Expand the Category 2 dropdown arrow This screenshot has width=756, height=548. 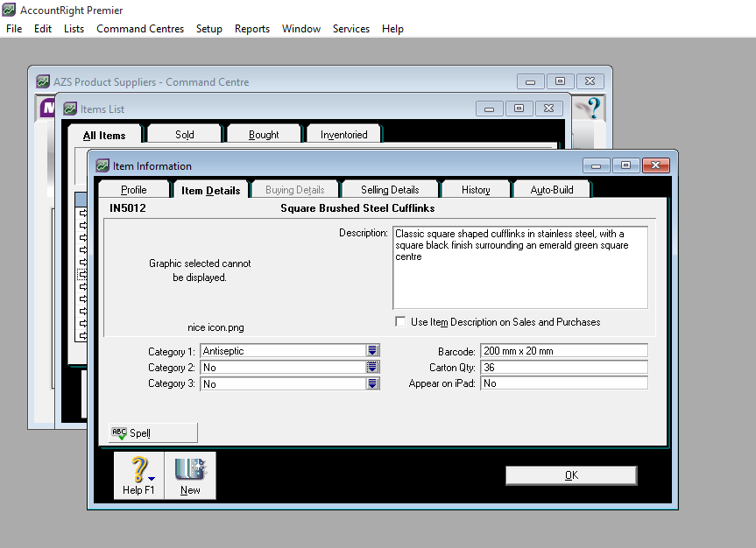[x=372, y=368]
